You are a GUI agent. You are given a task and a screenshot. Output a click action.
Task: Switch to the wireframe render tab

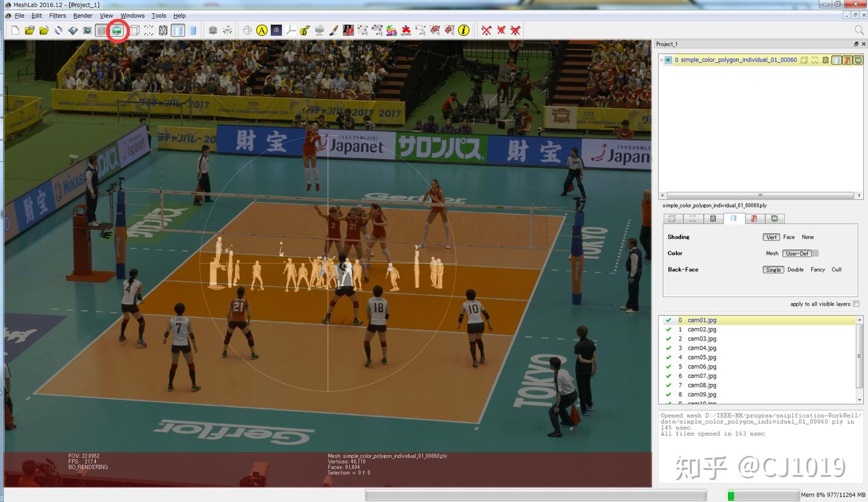[713, 219]
